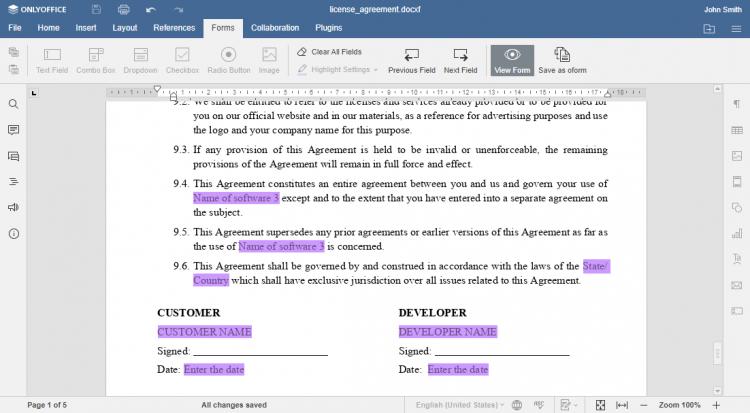Viewport: 750px width, 413px height.
Task: Toggle spell checking in status bar
Action: [x=538, y=405]
